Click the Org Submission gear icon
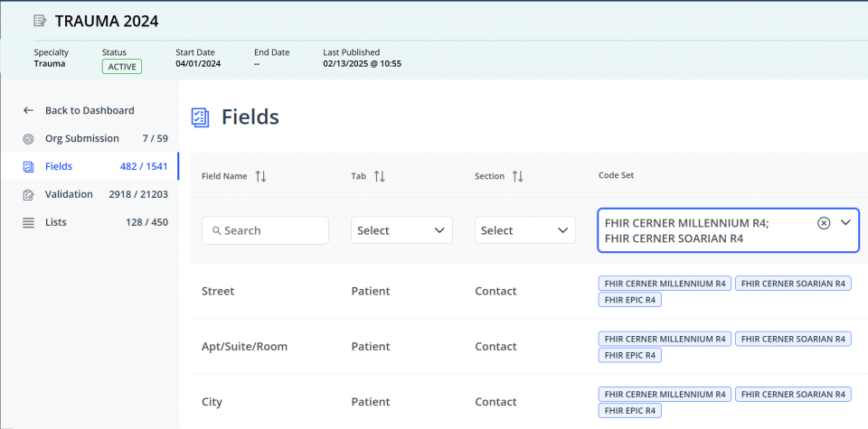Image resolution: width=868 pixels, height=429 pixels. (x=28, y=139)
